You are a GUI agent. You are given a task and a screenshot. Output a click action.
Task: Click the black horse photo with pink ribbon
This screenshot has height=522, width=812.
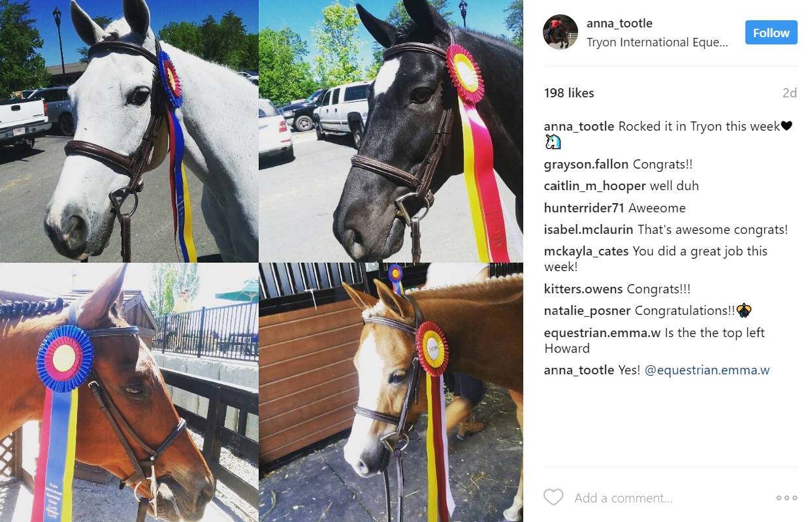click(391, 131)
